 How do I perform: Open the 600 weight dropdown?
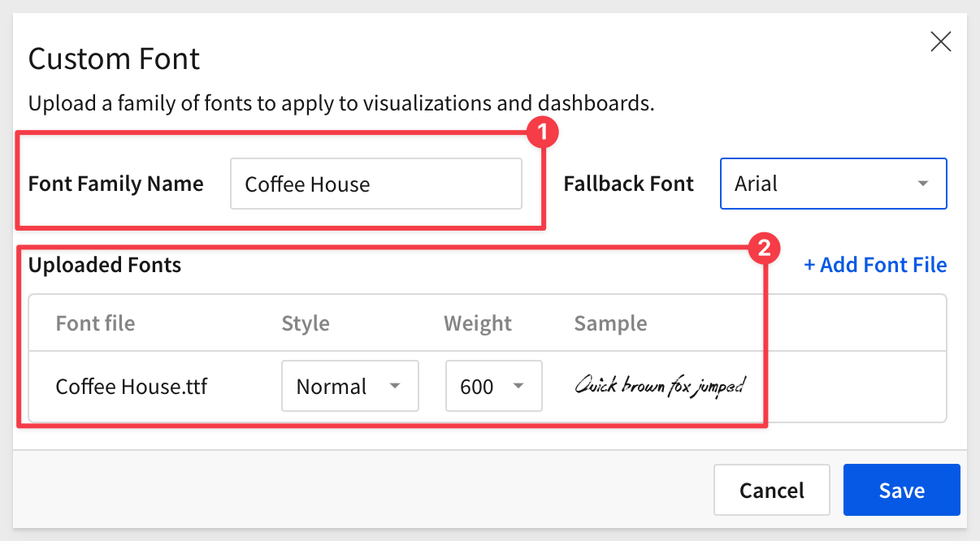coord(493,386)
